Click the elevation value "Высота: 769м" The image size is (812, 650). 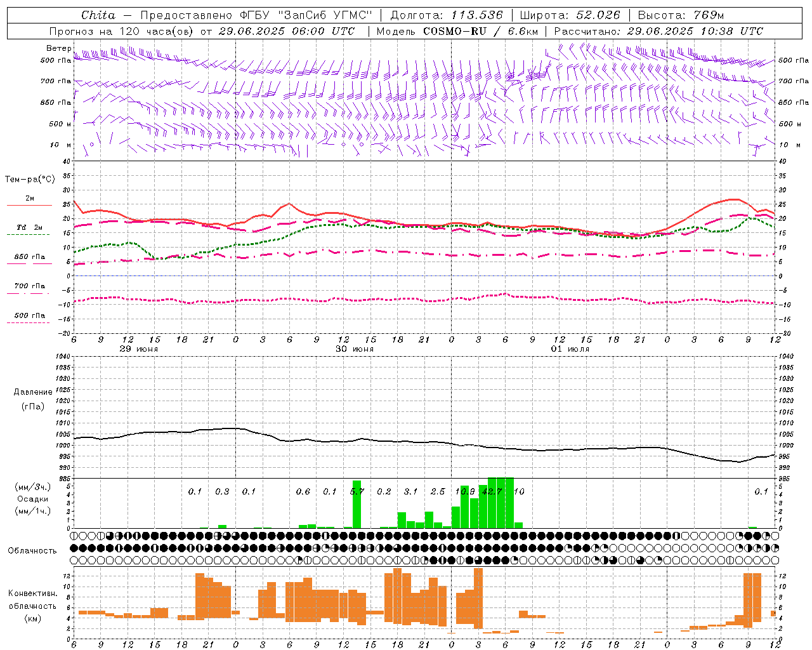(681, 15)
